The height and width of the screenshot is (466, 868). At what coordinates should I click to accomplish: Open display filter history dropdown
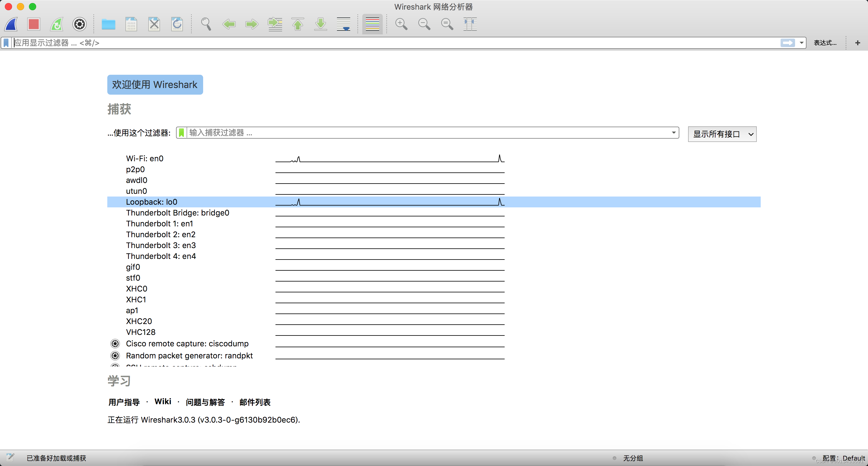click(801, 43)
